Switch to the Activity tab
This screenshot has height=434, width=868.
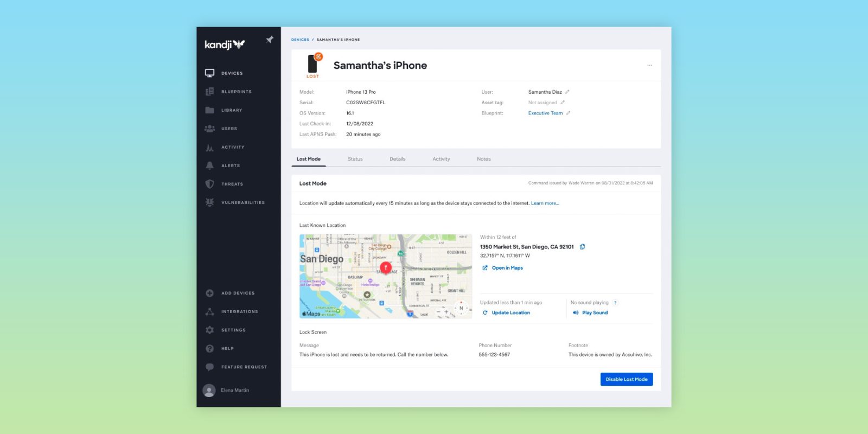click(441, 159)
